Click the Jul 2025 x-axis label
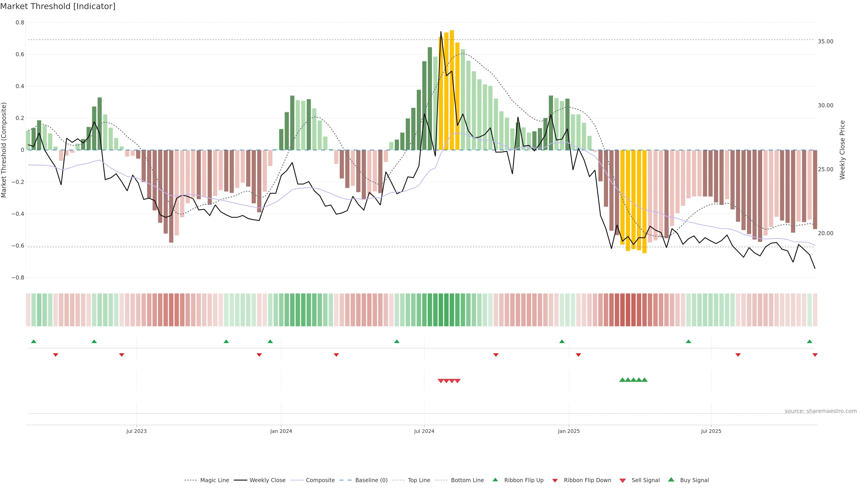 point(711,431)
